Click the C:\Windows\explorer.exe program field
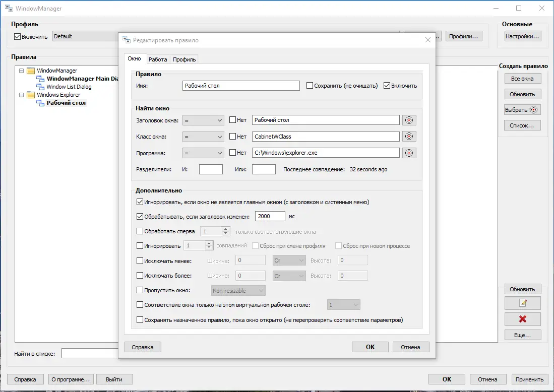 tap(326, 153)
